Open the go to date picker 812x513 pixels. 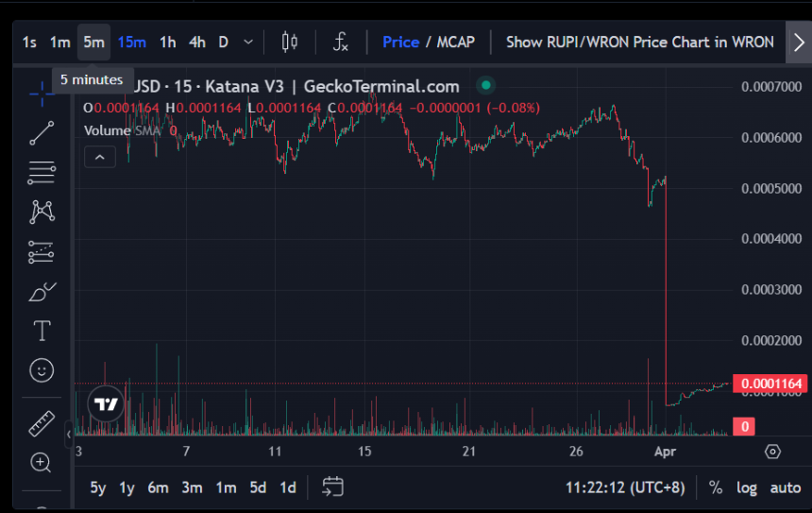pyautogui.click(x=332, y=487)
